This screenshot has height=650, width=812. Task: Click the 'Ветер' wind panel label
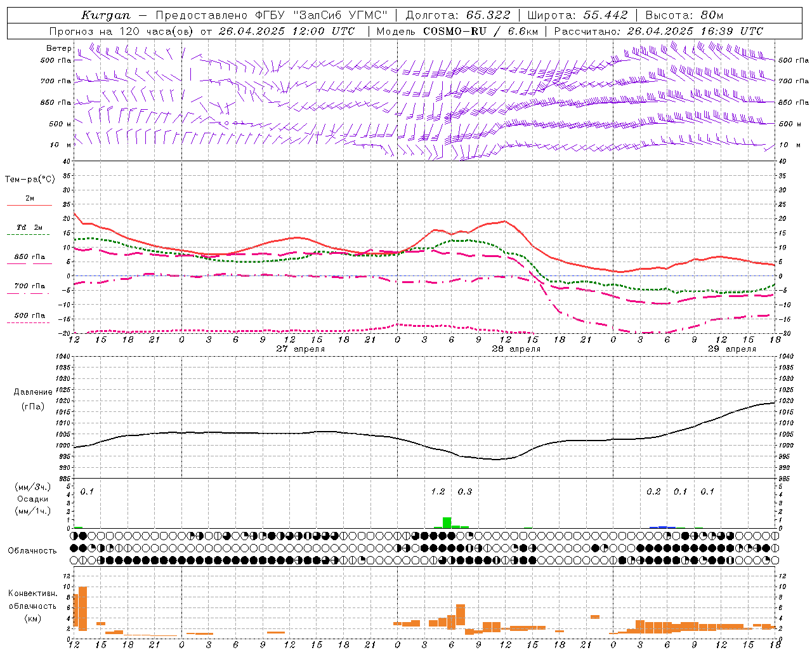click(x=58, y=48)
